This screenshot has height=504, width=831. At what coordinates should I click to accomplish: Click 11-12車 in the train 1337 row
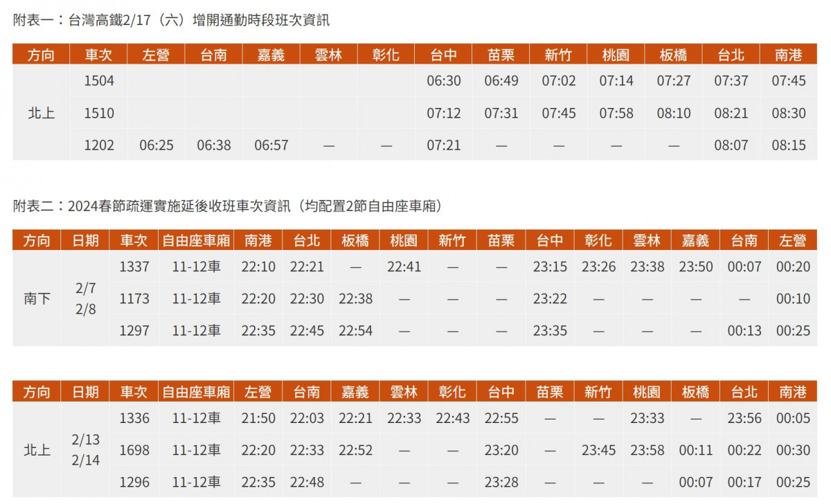[x=197, y=267]
